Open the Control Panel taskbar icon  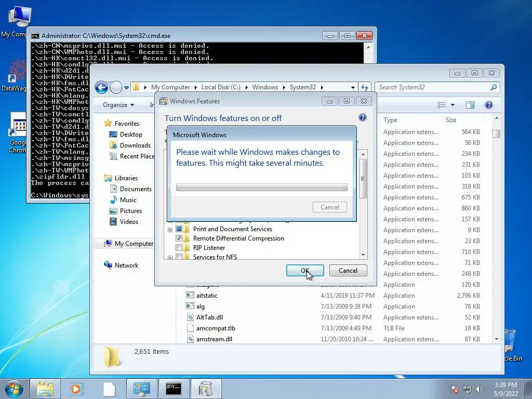pyautogui.click(x=141, y=389)
